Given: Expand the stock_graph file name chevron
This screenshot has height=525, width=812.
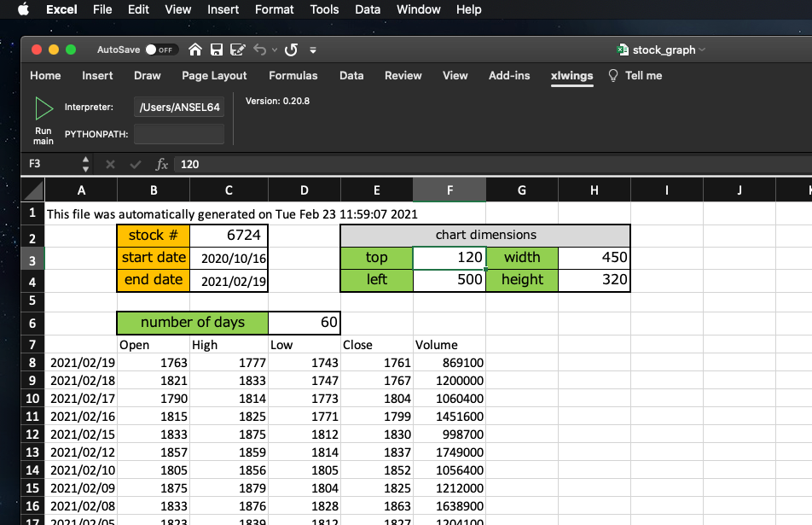Looking at the screenshot, I should pyautogui.click(x=702, y=50).
